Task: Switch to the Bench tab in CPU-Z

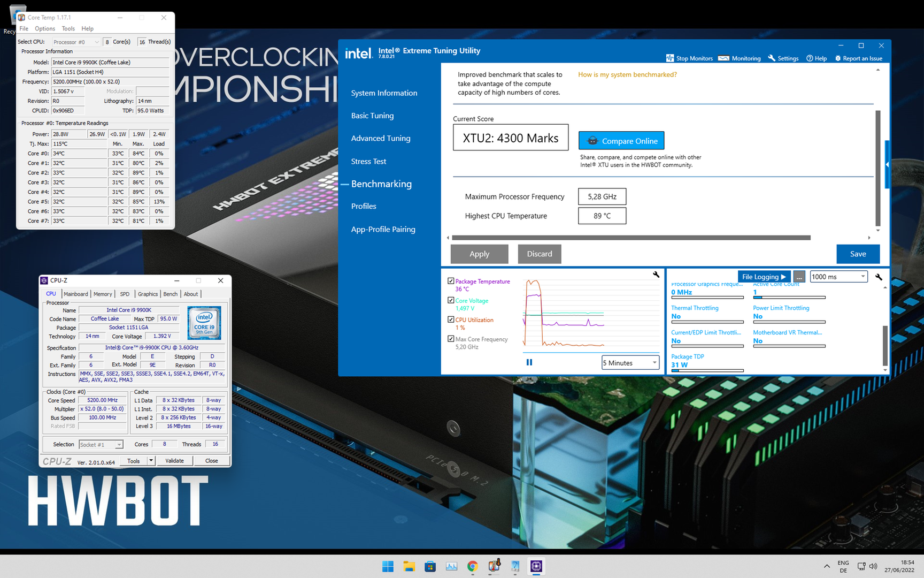Action: click(x=171, y=294)
